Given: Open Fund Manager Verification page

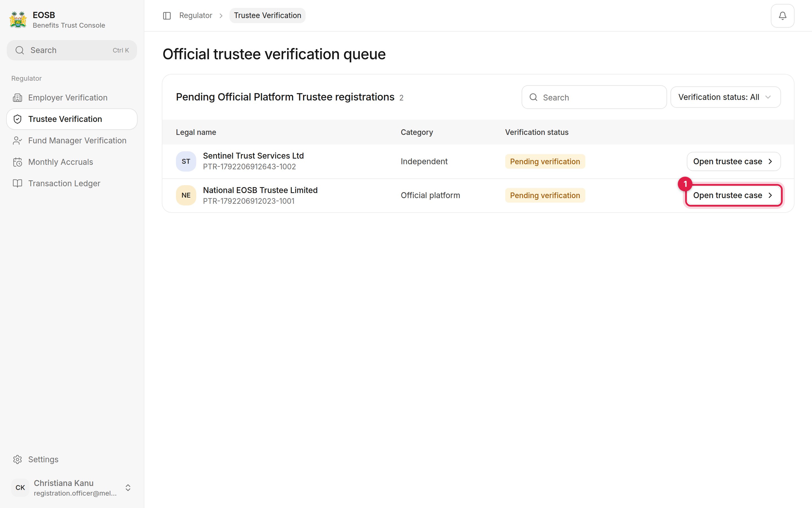Looking at the screenshot, I should [x=72, y=141].
